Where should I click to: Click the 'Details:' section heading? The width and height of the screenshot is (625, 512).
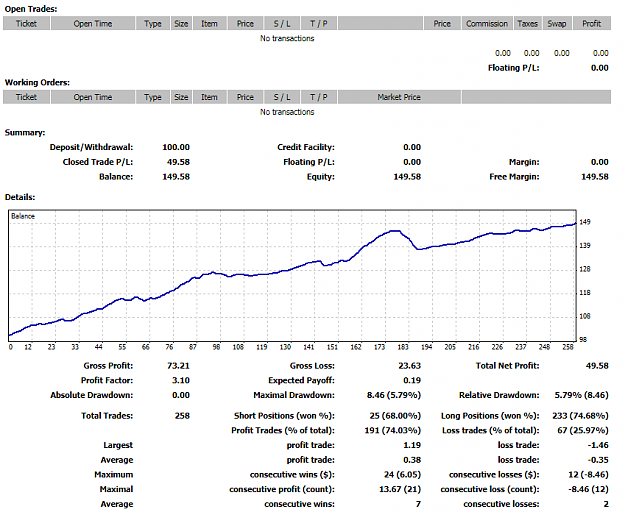coord(20,197)
